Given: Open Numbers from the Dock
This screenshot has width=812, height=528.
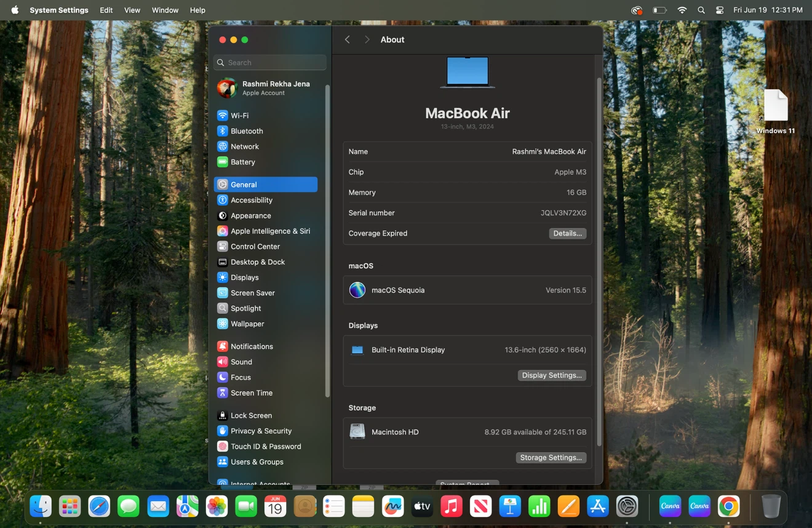Looking at the screenshot, I should click(539, 506).
